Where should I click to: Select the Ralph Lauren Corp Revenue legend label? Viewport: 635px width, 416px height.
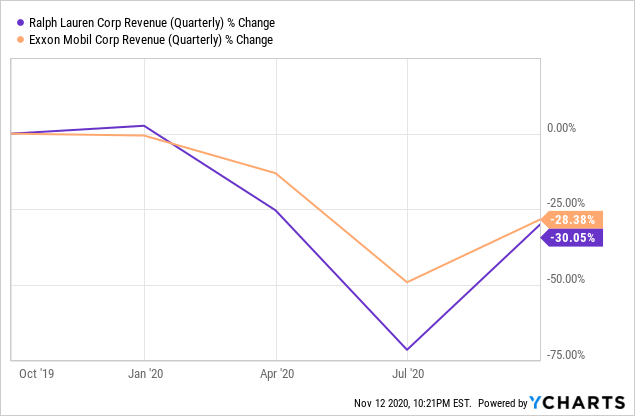click(x=152, y=23)
